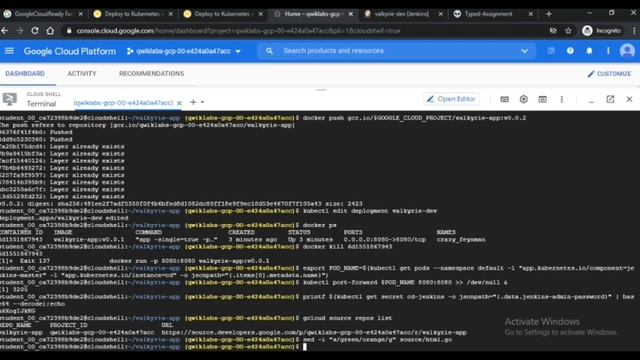
Task: Expand the new-tab dropdown arrow in Cloud Shell
Action: point(202,102)
